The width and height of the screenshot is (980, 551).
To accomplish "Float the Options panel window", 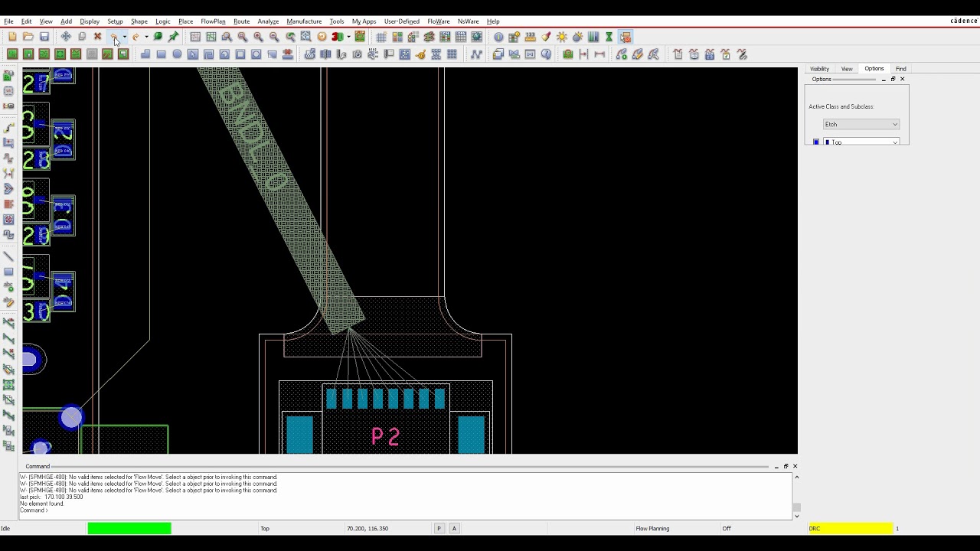I will click(893, 80).
